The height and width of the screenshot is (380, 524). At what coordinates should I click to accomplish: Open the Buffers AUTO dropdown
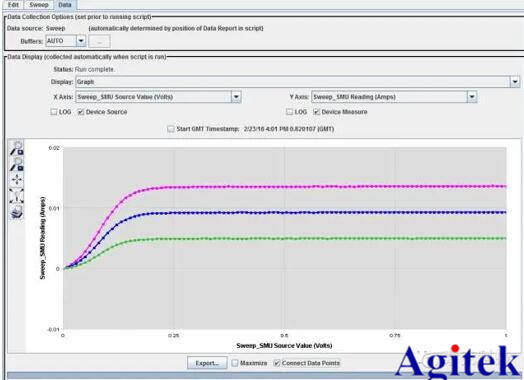coord(81,41)
